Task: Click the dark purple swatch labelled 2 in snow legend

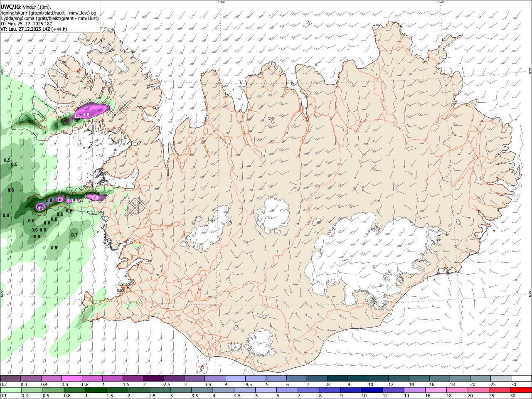Action: click(x=153, y=378)
